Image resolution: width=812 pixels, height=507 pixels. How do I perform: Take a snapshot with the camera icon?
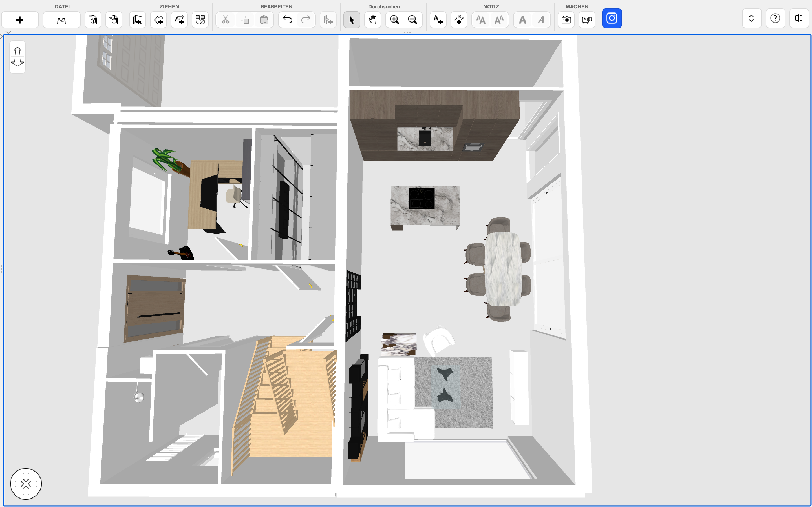pos(566,20)
